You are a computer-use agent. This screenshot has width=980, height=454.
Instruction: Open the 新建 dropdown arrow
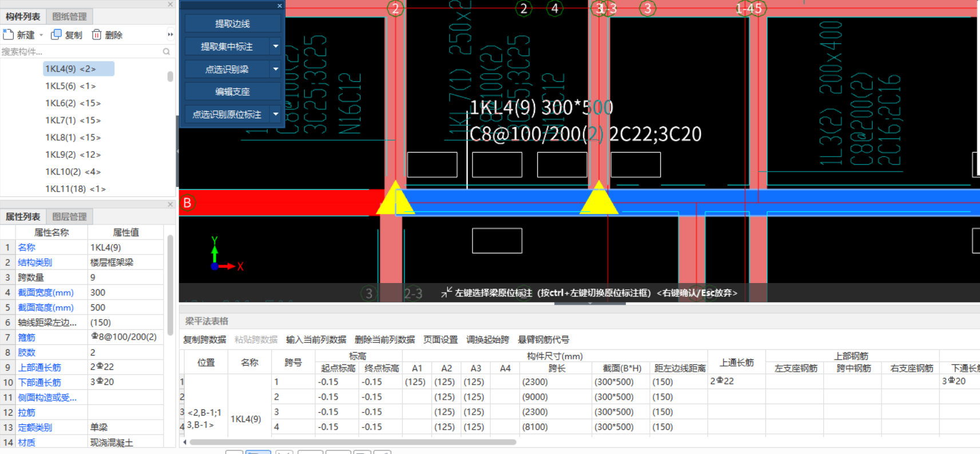(x=41, y=35)
